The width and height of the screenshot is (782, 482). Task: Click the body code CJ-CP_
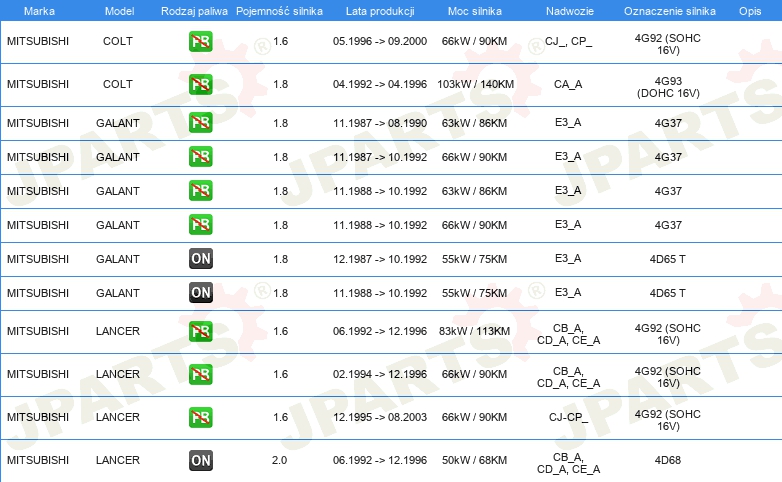(x=568, y=417)
